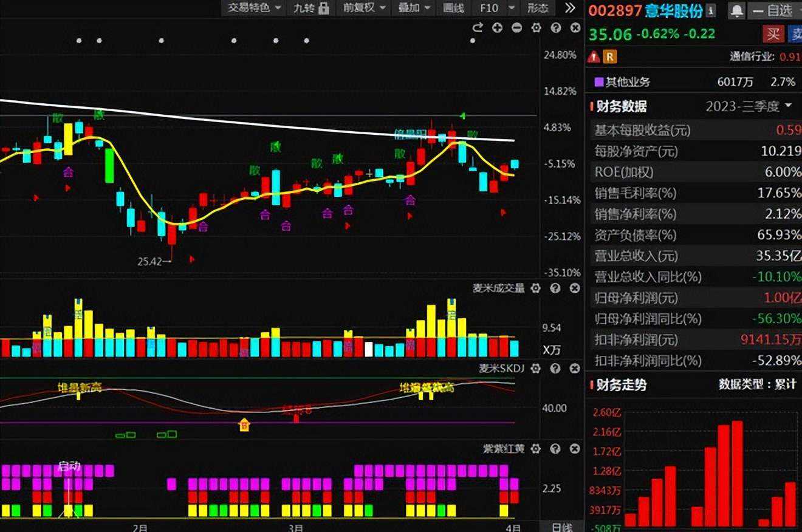The image size is (802, 532).
Task: Click the red warning triangle icon
Action: [594, 57]
